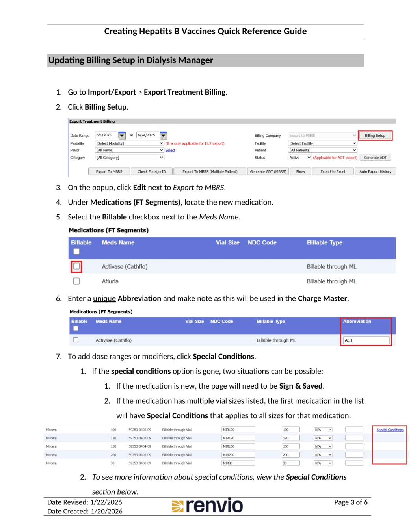Click the Show button
The image size is (411, 532).
coord(300,171)
